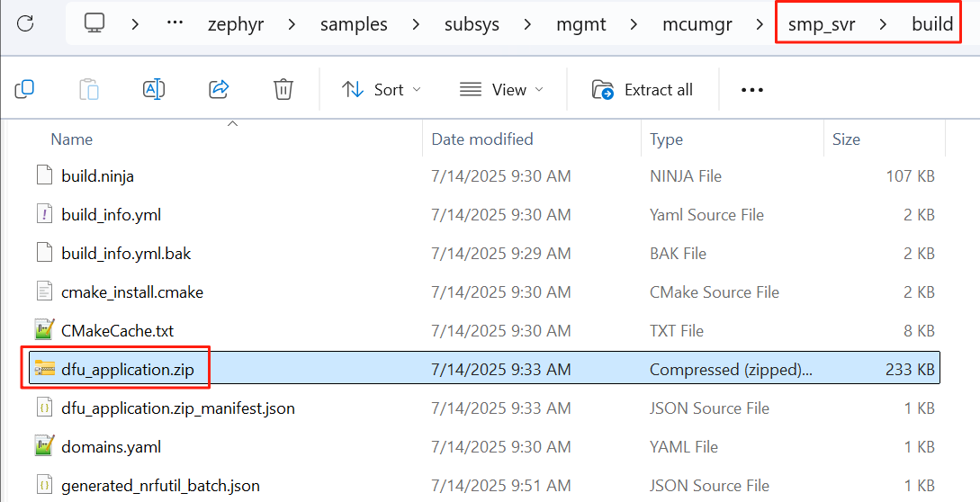Click the Size column header
980x502 pixels.
click(x=846, y=139)
